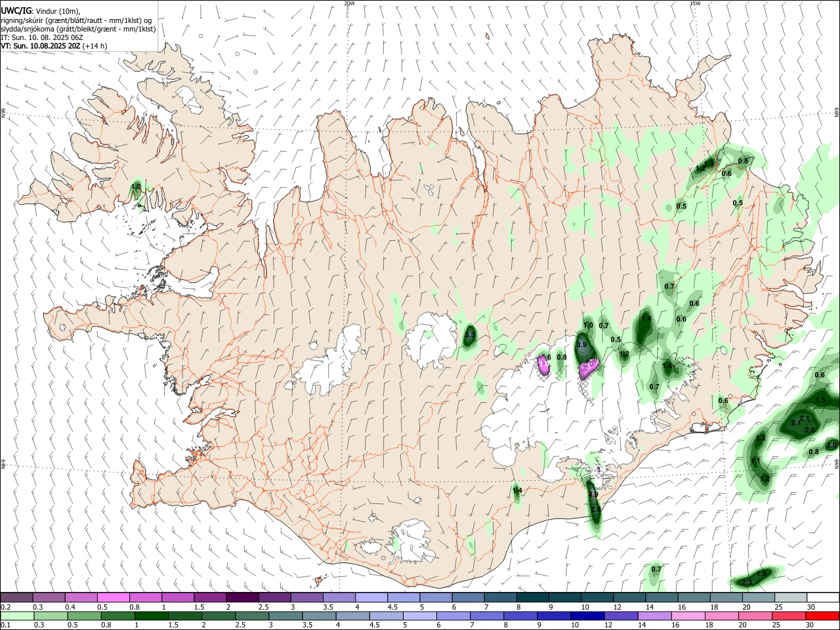Click the '1.9' value over the southern sea
This screenshot has height=630, width=840.
coord(761,574)
